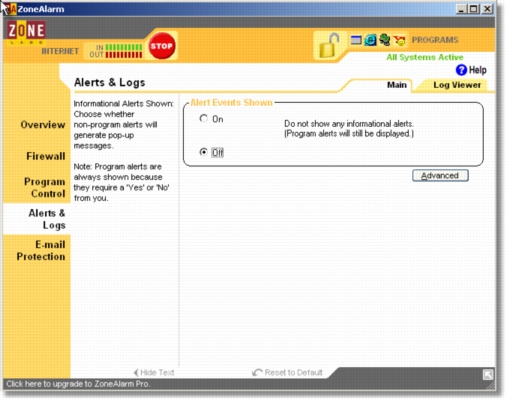Open the Program Control panel

(x=44, y=188)
